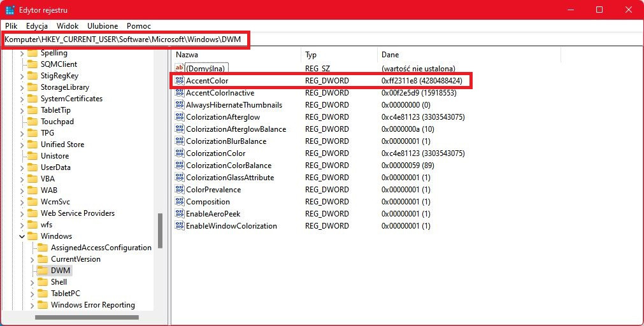
Task: Collapse the Windows tree node
Action: pos(22,236)
